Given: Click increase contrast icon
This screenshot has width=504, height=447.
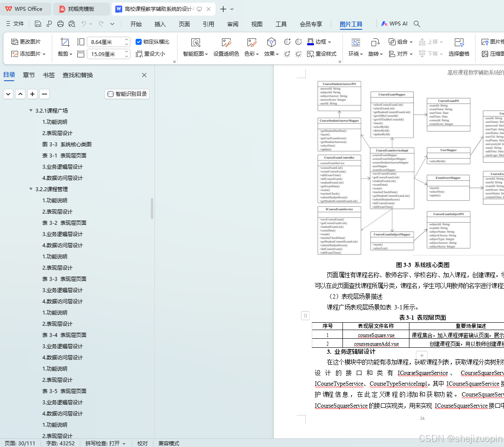Looking at the screenshot, I should pos(287,42).
